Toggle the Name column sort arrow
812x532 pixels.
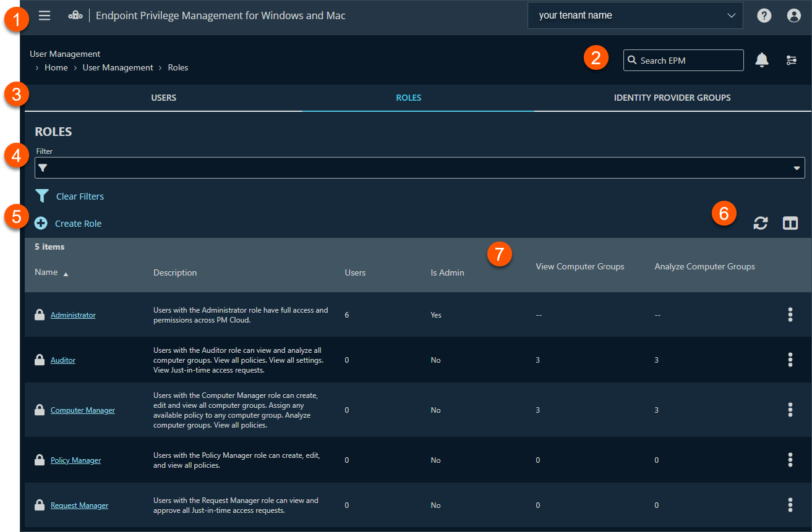(x=66, y=273)
